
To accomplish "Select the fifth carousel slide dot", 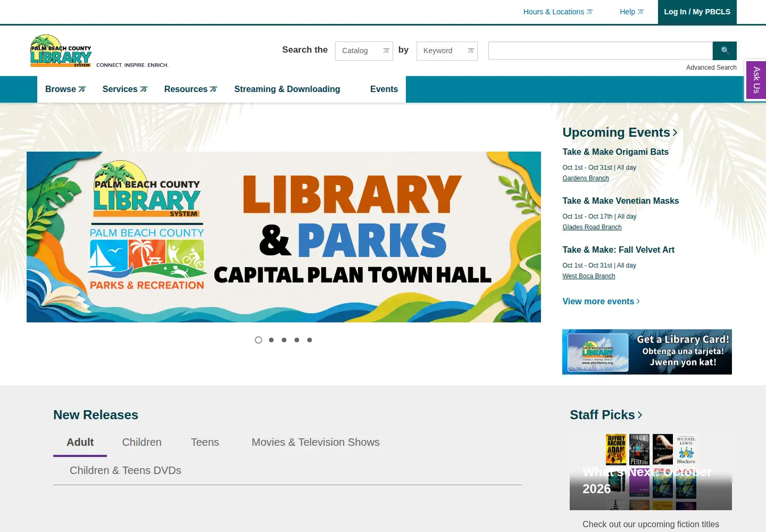I will click(310, 340).
